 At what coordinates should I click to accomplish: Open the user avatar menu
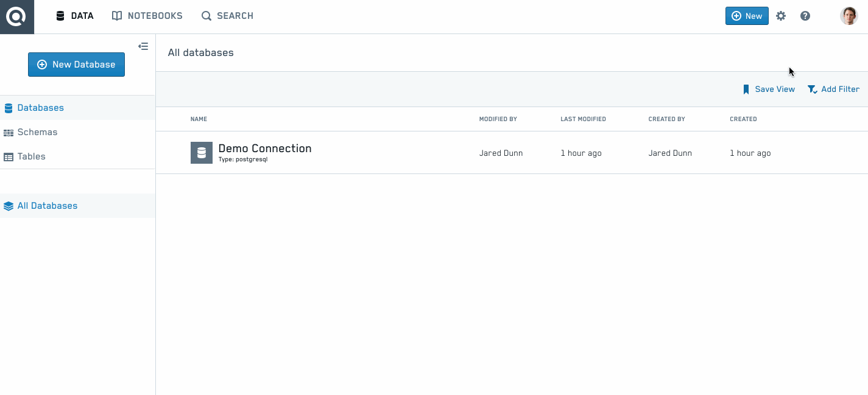coord(849,16)
